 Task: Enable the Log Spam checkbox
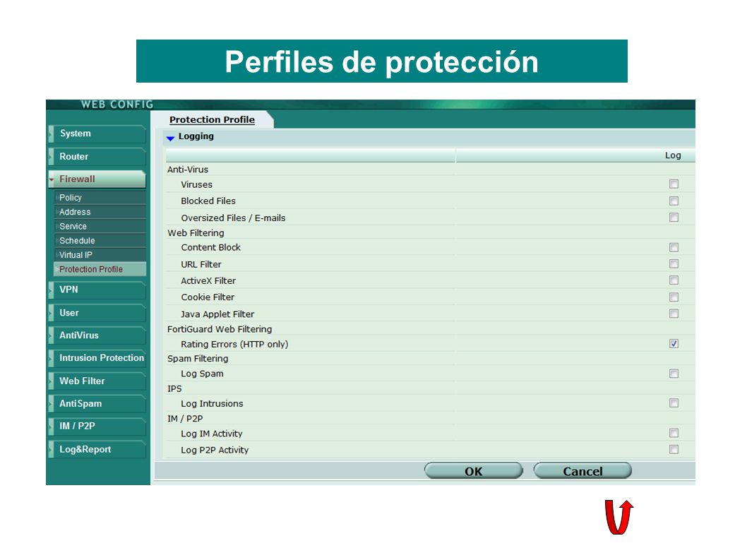click(674, 374)
